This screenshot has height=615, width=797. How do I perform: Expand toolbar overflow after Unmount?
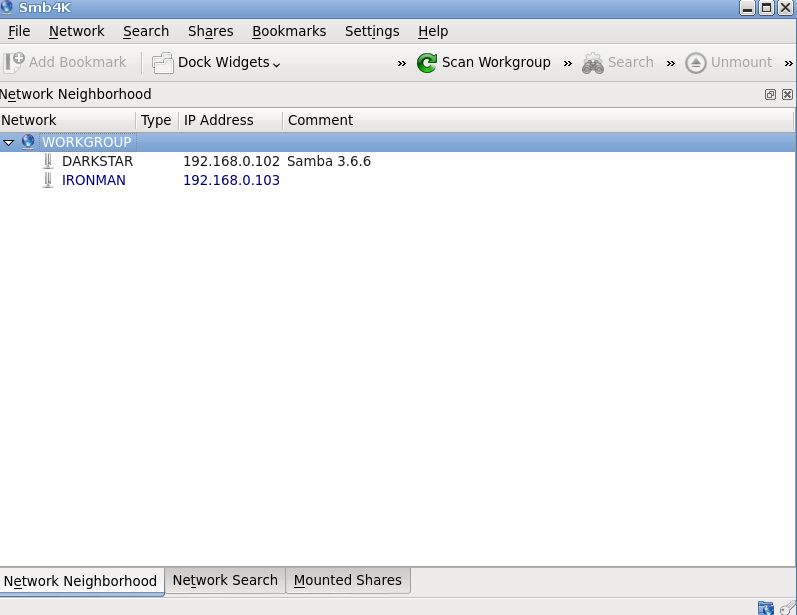coord(788,64)
